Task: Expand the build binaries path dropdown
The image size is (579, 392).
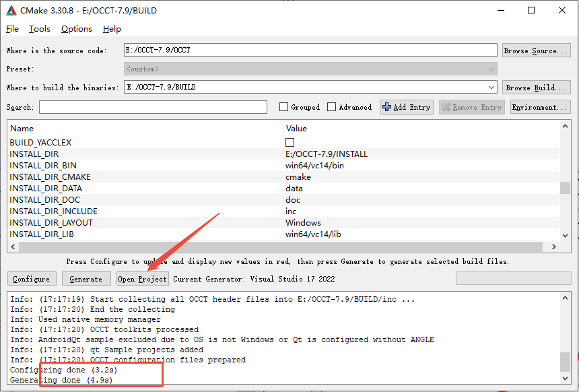Action: [x=491, y=87]
